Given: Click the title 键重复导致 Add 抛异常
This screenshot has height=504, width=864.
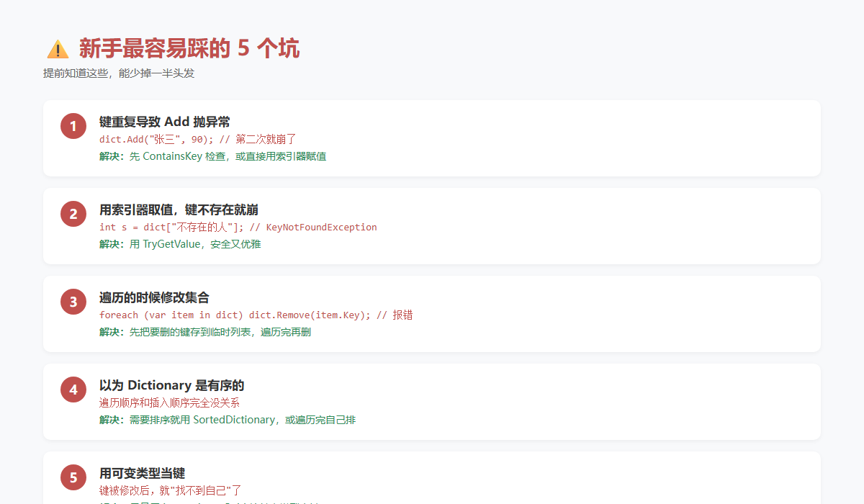Looking at the screenshot, I should (165, 122).
